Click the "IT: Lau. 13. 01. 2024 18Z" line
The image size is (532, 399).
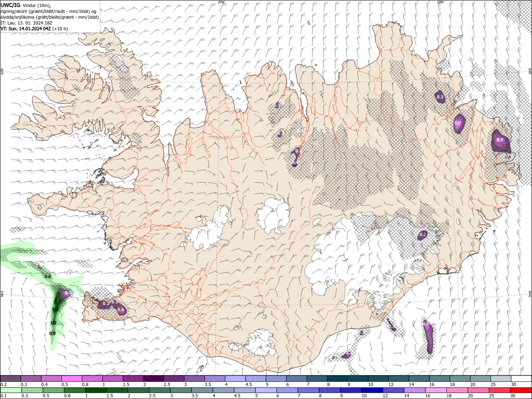[27, 23]
